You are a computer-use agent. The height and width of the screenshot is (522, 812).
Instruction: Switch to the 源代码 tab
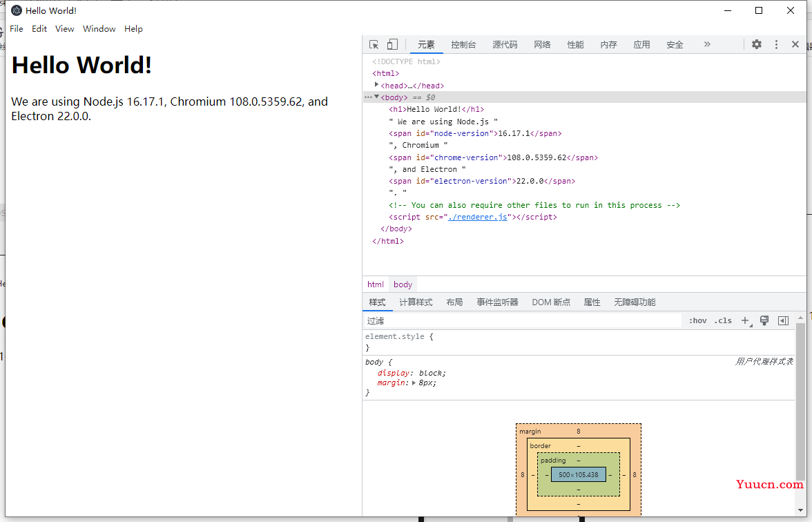(505, 44)
